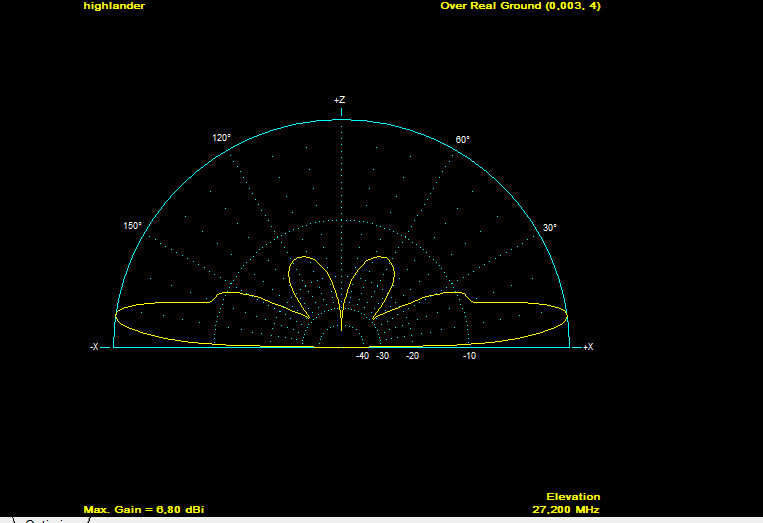Click the -X axis label on left

(x=94, y=347)
